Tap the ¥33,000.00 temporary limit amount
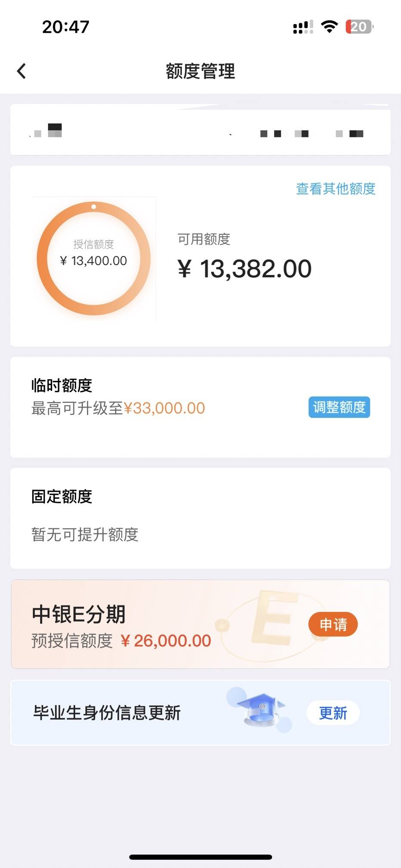Image resolution: width=401 pixels, height=868 pixels. tap(164, 408)
